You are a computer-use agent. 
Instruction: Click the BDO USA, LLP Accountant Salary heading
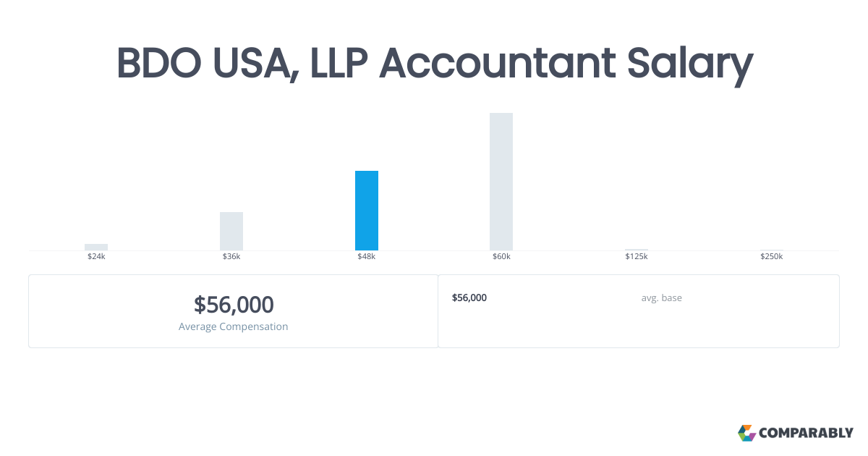pyautogui.click(x=435, y=64)
